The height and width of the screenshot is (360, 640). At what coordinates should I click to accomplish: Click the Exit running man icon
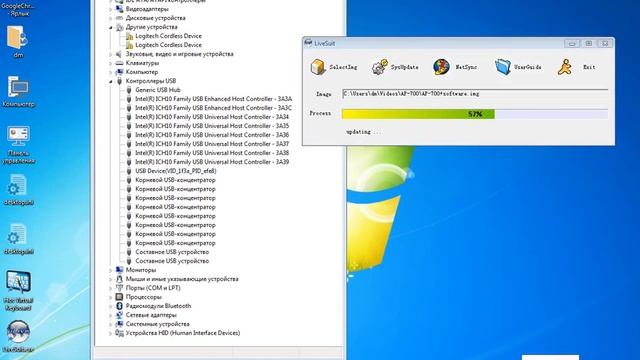pos(565,67)
